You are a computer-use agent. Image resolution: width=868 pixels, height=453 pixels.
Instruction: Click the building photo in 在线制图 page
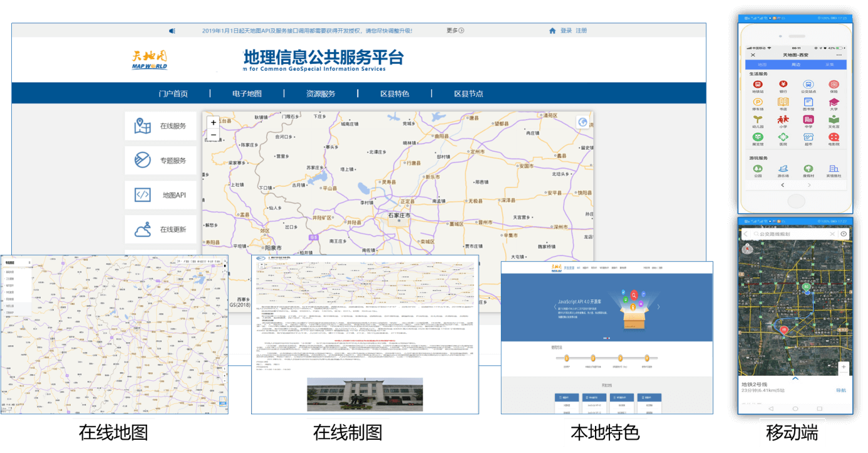[x=364, y=394]
